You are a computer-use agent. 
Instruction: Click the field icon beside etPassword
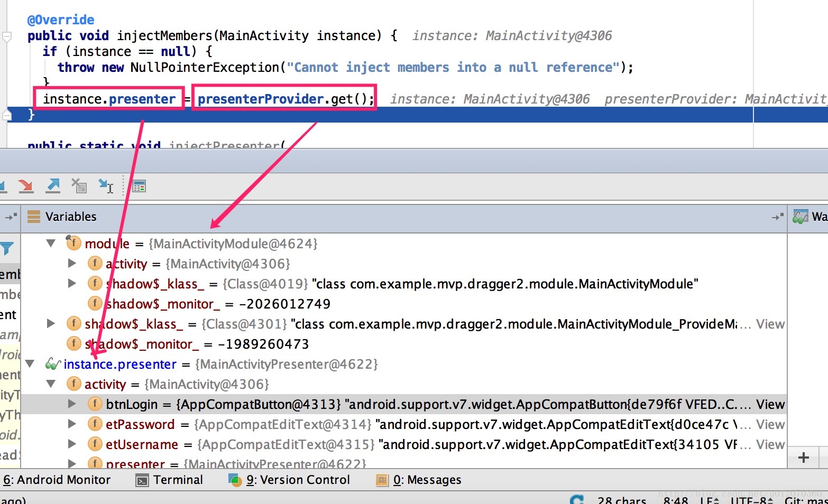click(x=95, y=424)
